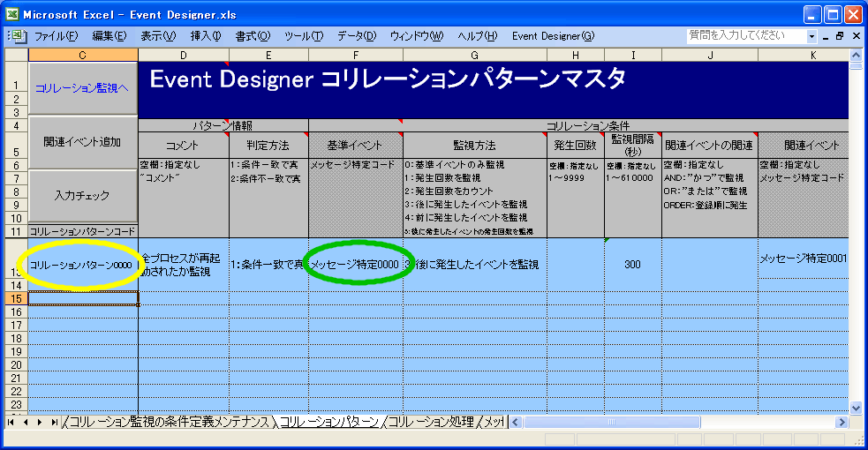This screenshot has height=450, width=868.
Task: Click the horizontal scrollbar thumb
Action: [611, 423]
